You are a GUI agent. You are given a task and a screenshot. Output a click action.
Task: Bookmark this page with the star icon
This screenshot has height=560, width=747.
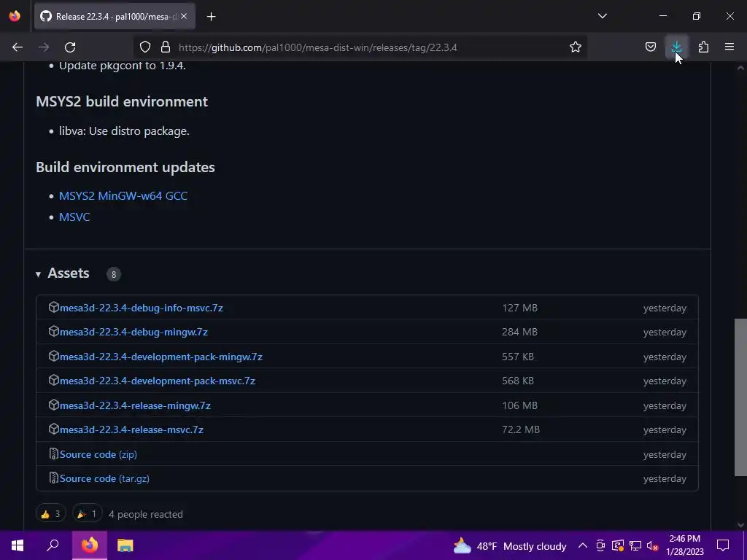[576, 47]
